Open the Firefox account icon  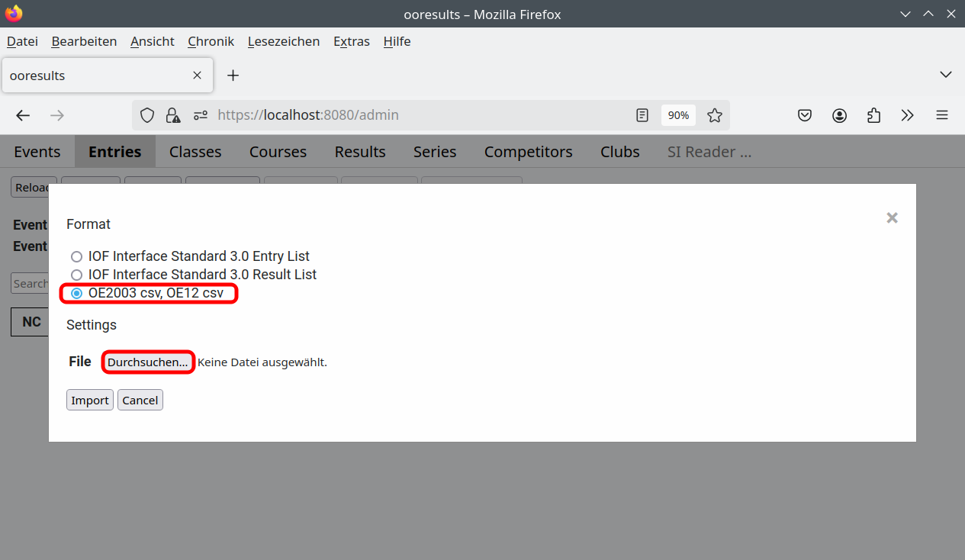pos(839,115)
